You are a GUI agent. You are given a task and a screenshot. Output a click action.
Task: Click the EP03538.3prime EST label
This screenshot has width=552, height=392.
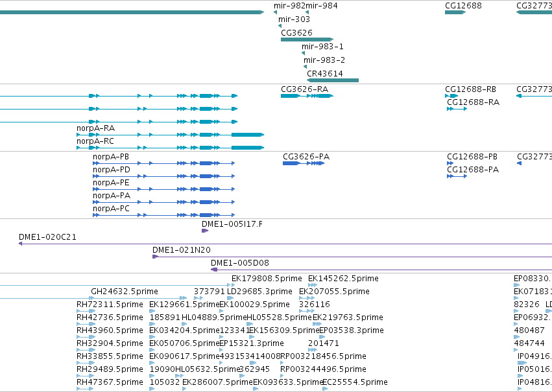(x=352, y=331)
